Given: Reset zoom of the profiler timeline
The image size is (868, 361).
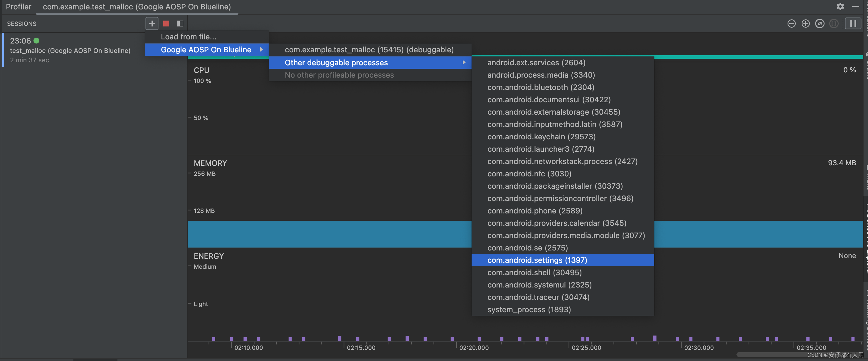Looking at the screenshot, I should click(x=820, y=24).
